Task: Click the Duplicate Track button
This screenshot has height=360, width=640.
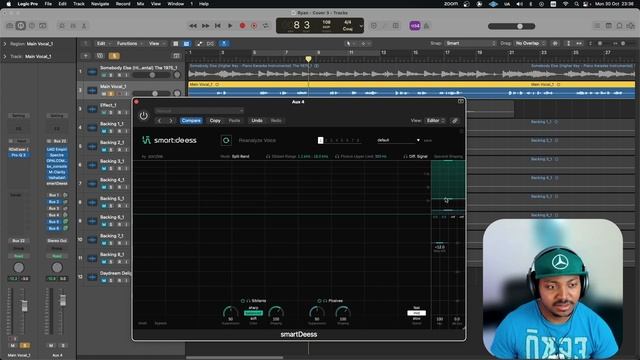Action: point(100,56)
